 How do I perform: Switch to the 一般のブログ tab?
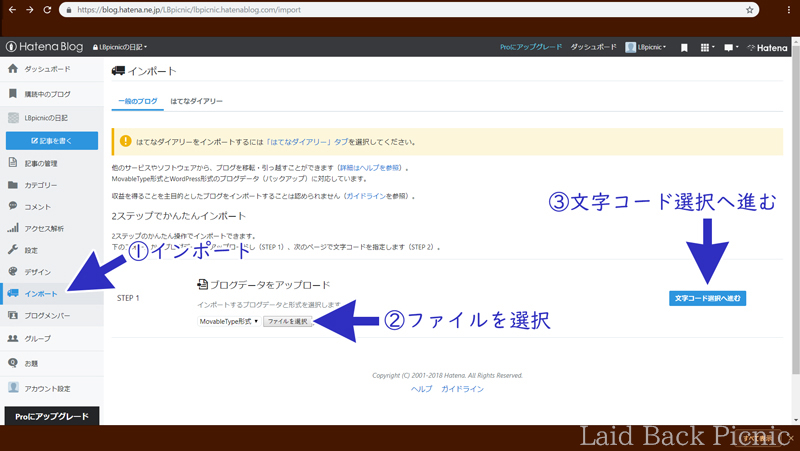pos(138,101)
